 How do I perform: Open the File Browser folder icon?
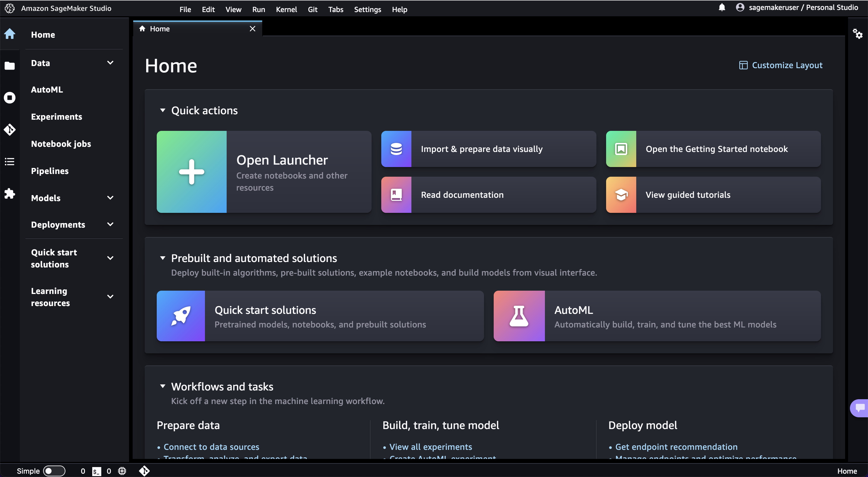(10, 66)
